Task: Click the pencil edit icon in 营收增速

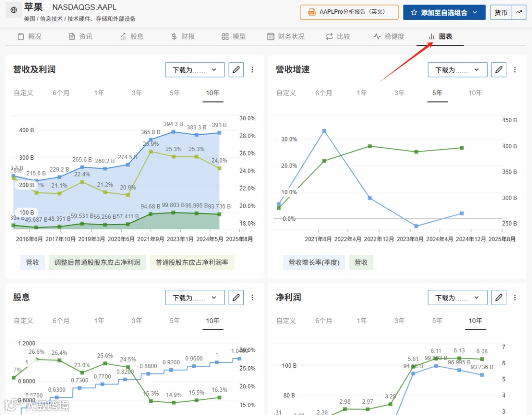Action: tap(499, 69)
